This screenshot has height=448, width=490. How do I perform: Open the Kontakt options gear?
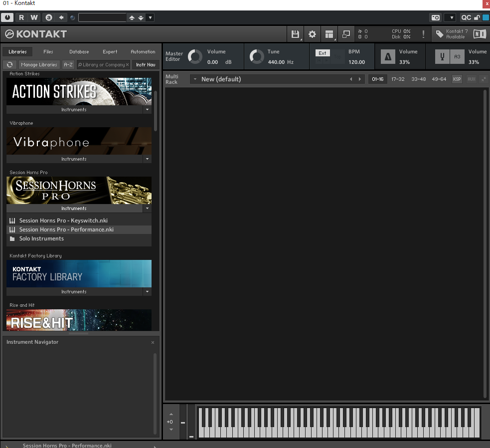pos(312,34)
